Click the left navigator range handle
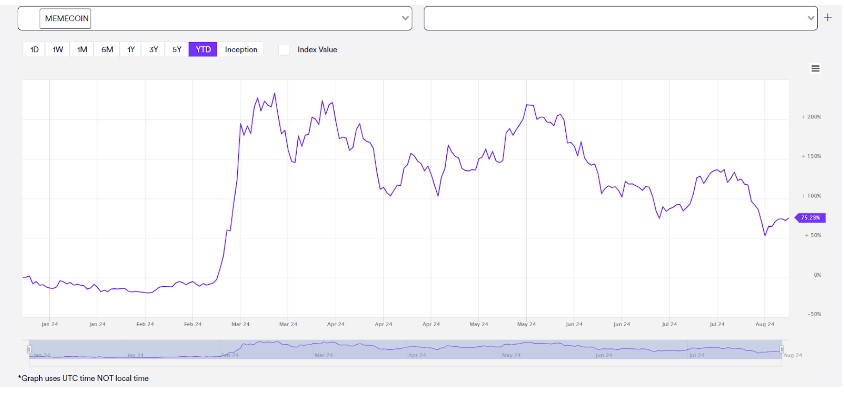Viewport: 844px width, 393px height. coord(29,350)
